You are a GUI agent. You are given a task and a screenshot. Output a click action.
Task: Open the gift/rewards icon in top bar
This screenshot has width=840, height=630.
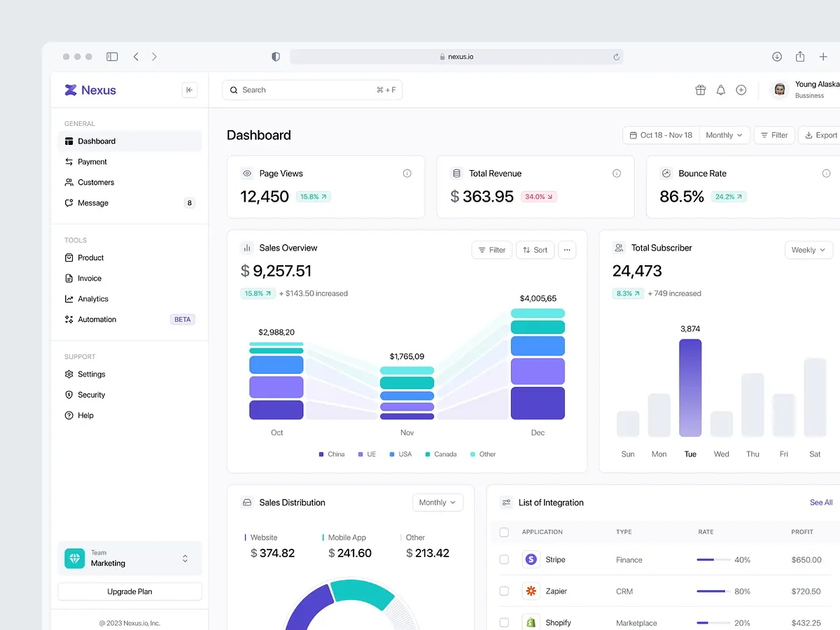coord(700,90)
